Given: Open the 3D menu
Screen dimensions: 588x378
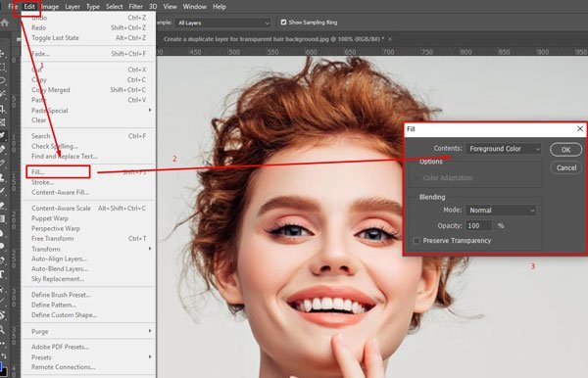Looking at the screenshot, I should [x=153, y=7].
